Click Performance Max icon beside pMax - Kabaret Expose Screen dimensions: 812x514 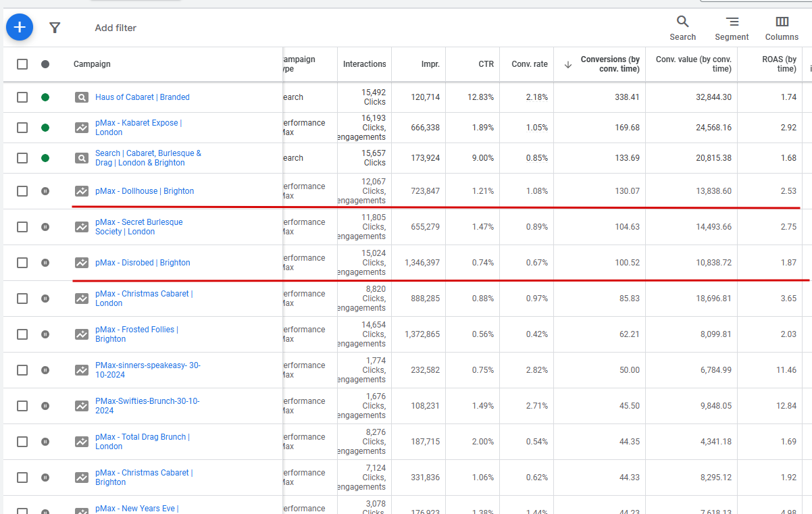click(x=82, y=128)
